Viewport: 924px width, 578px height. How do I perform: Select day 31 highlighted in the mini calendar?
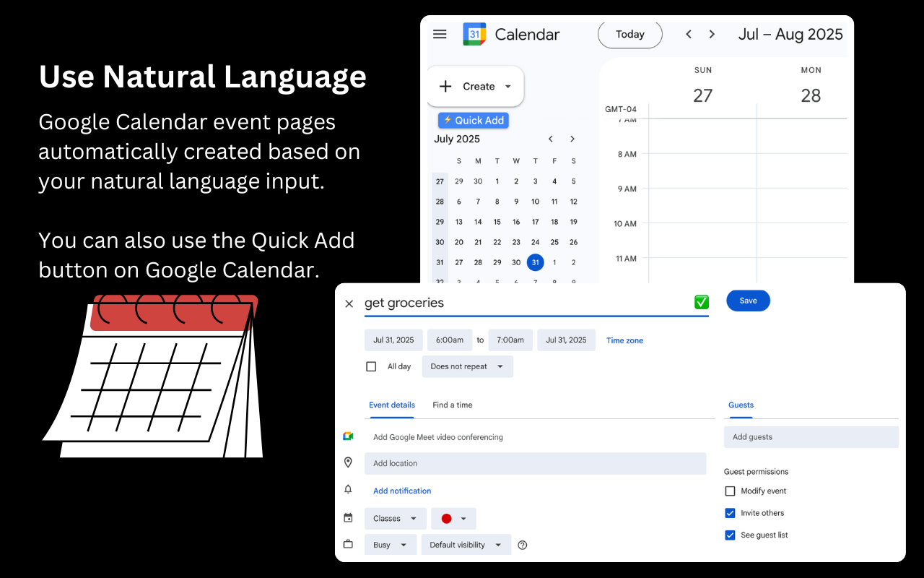535,262
